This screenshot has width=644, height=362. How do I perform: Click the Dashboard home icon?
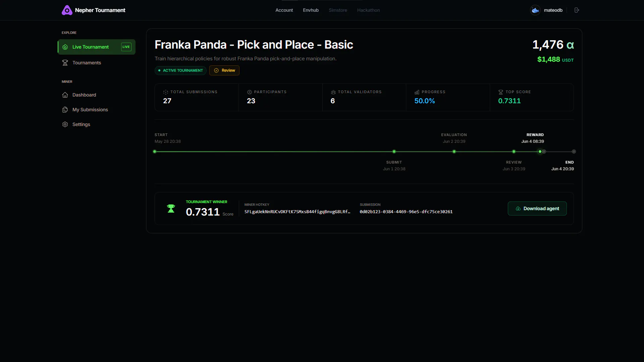click(65, 95)
